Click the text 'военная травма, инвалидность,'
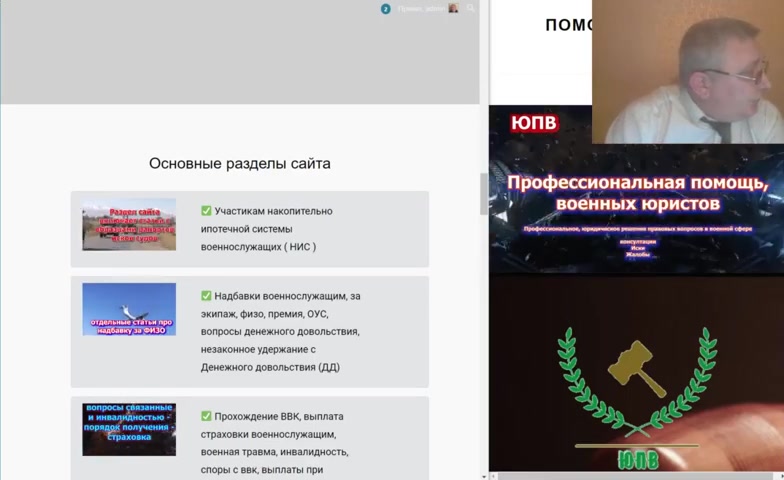This screenshot has height=480, width=784. coord(274,452)
